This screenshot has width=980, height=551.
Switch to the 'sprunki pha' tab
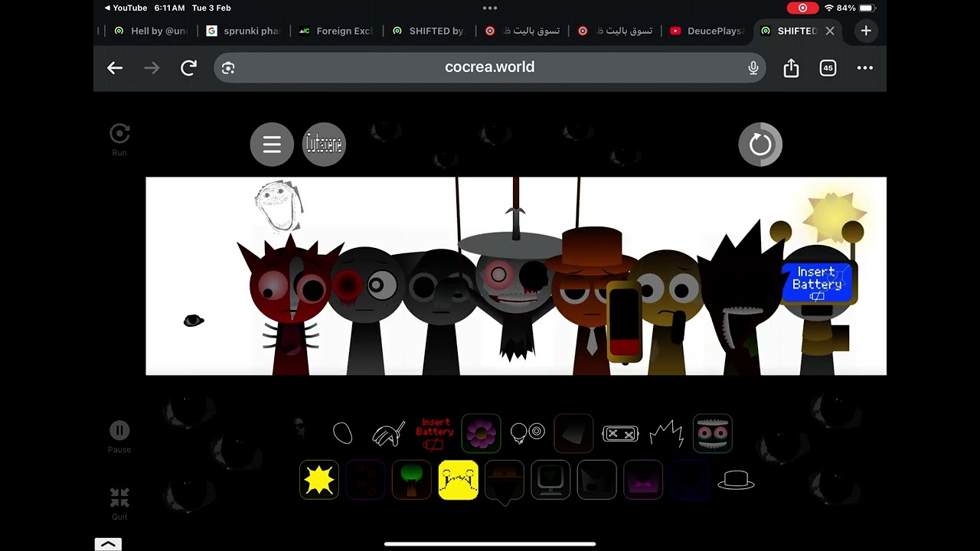(x=243, y=31)
